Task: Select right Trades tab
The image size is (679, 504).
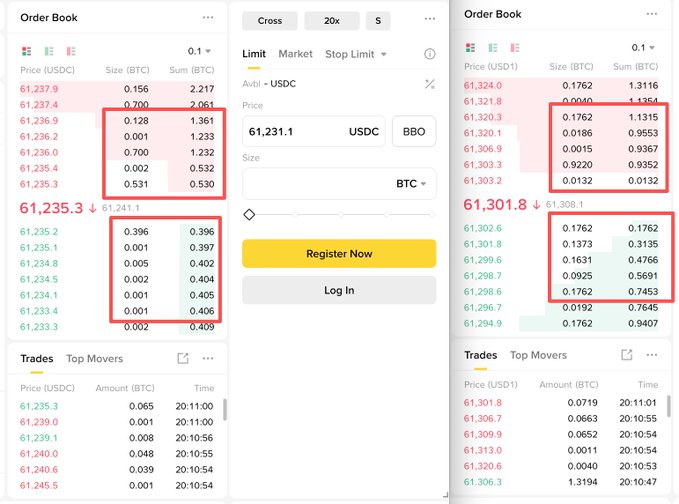Action: [481, 355]
